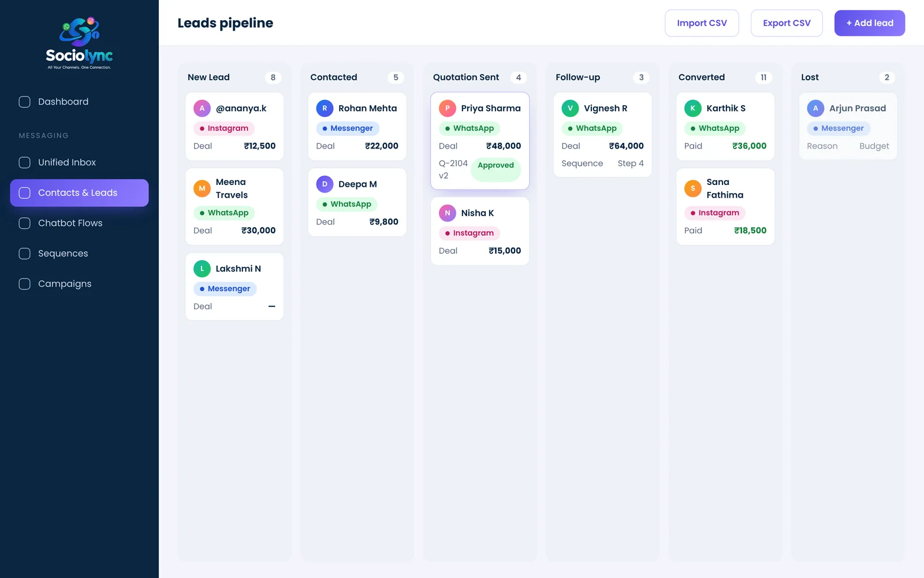The height and width of the screenshot is (578, 924).
Task: Click the Follow-up column header
Action: 577,77
